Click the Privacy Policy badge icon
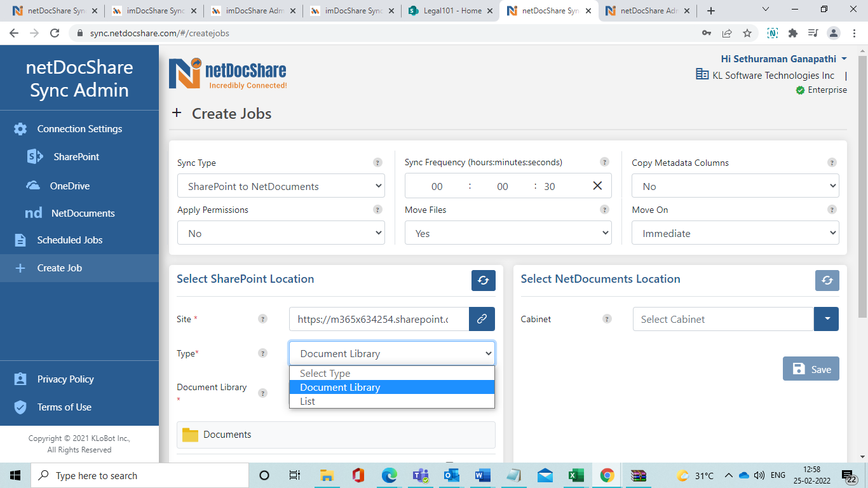868x488 pixels. pyautogui.click(x=20, y=379)
